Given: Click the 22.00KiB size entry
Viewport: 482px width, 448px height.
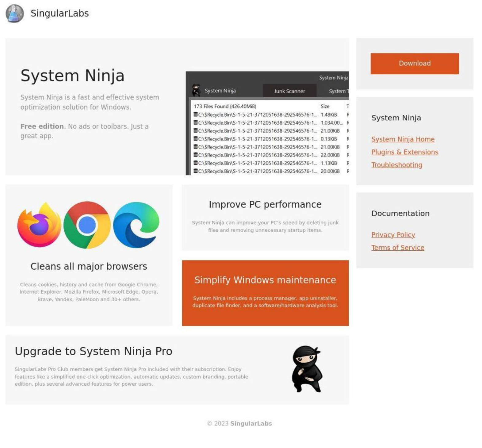Looking at the screenshot, I should 330,155.
